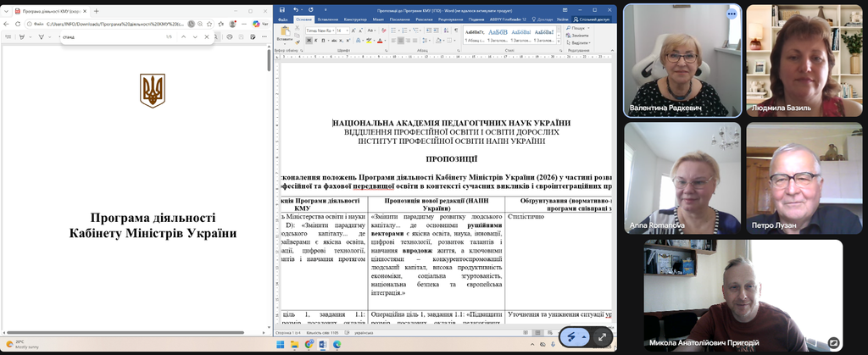Center-align the paragraph in Word

coord(401,41)
